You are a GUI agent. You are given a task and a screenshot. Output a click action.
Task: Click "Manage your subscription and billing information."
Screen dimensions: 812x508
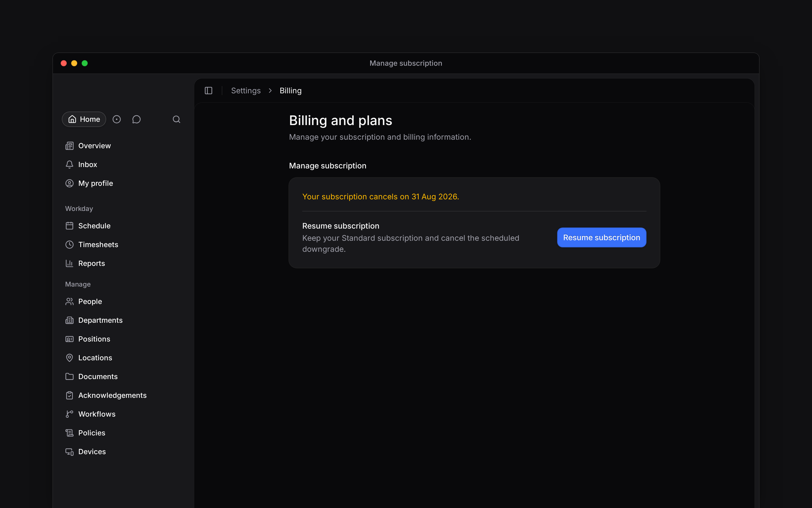coord(380,137)
